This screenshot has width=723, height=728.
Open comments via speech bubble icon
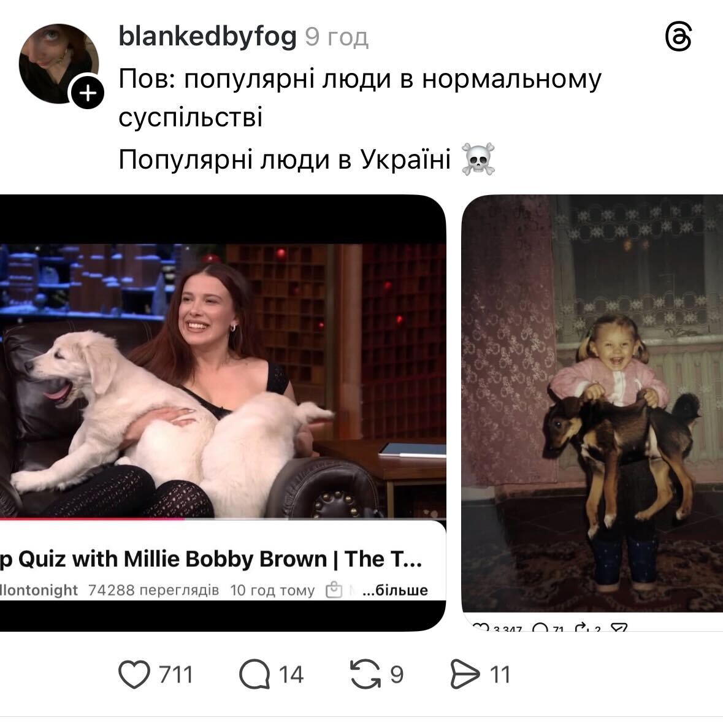click(x=254, y=673)
